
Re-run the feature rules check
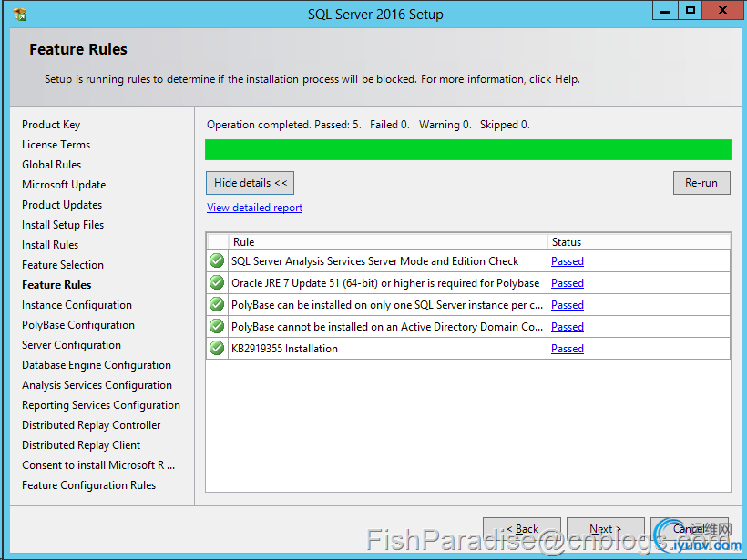pyautogui.click(x=701, y=183)
